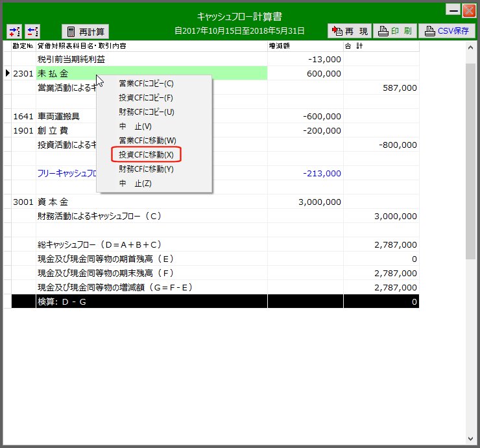
Task: Click the 3,000,000 amount in 資本金 row
Action: point(306,202)
